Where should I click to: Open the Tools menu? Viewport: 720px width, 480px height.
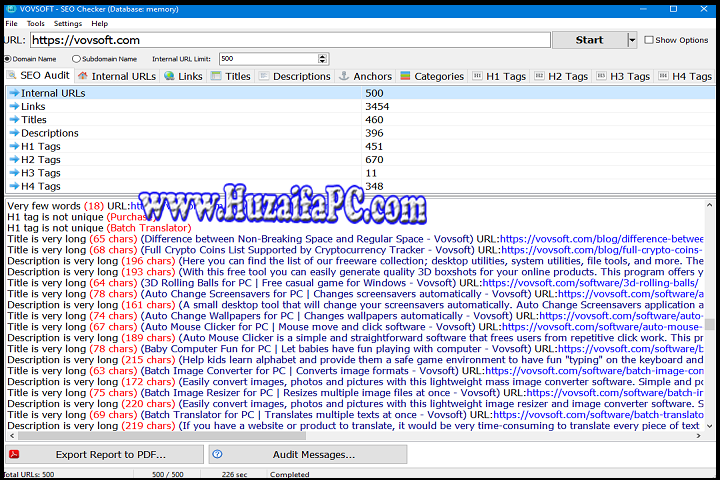pos(36,23)
